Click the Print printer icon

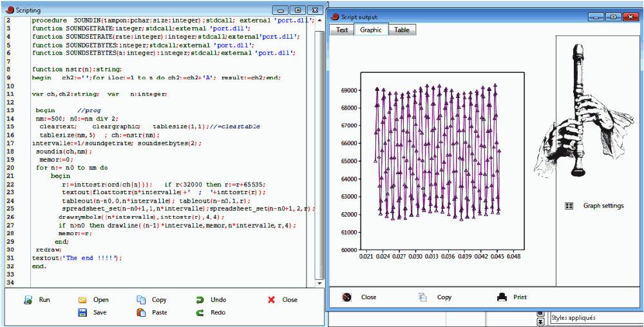502,297
